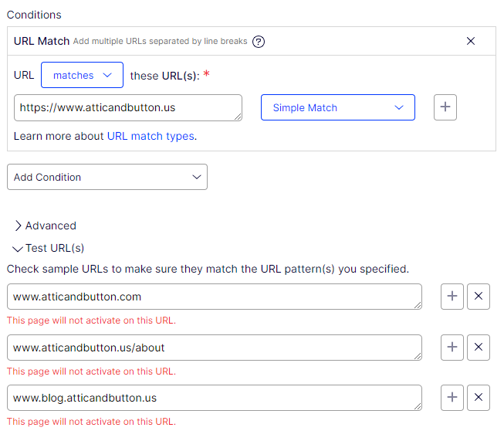Click the URL Match help question mark icon
Image resolution: width=504 pixels, height=441 pixels.
(x=259, y=42)
